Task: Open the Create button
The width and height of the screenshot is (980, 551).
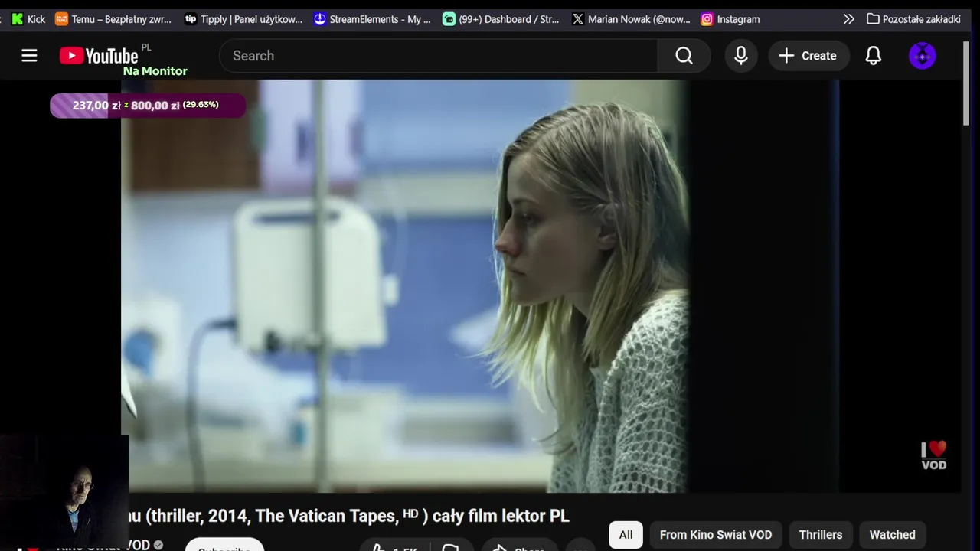Action: pos(808,56)
